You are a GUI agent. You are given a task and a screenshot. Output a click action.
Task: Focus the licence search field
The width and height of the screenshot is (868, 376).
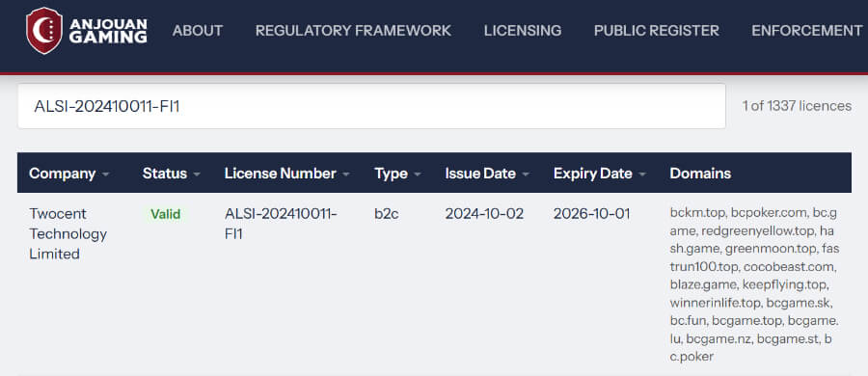click(x=371, y=106)
